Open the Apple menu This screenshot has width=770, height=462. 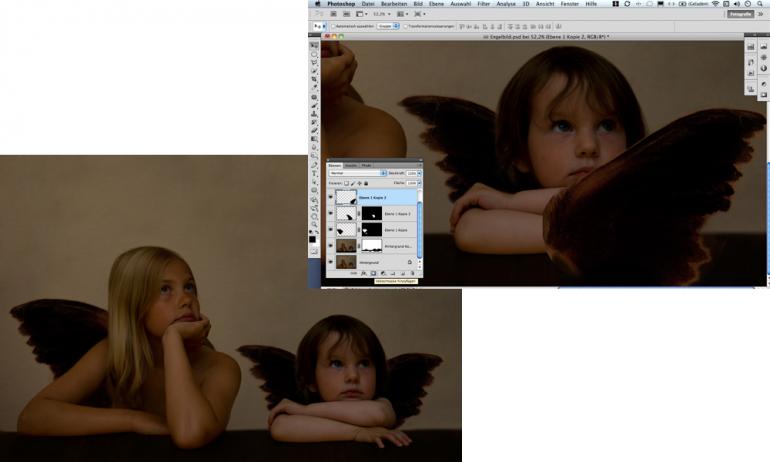pos(318,4)
